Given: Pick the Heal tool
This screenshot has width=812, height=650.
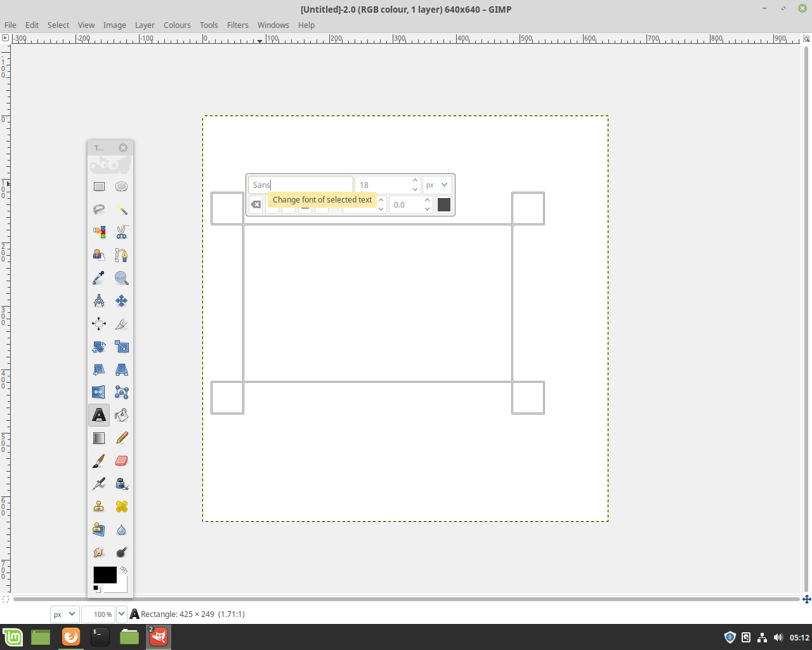Looking at the screenshot, I should click(122, 507).
